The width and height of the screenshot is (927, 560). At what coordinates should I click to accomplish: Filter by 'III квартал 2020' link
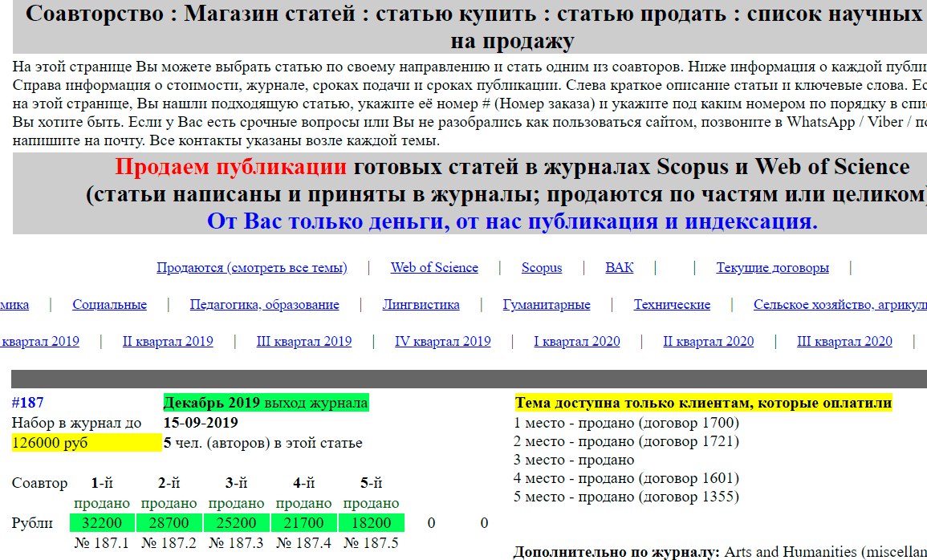[x=845, y=342]
